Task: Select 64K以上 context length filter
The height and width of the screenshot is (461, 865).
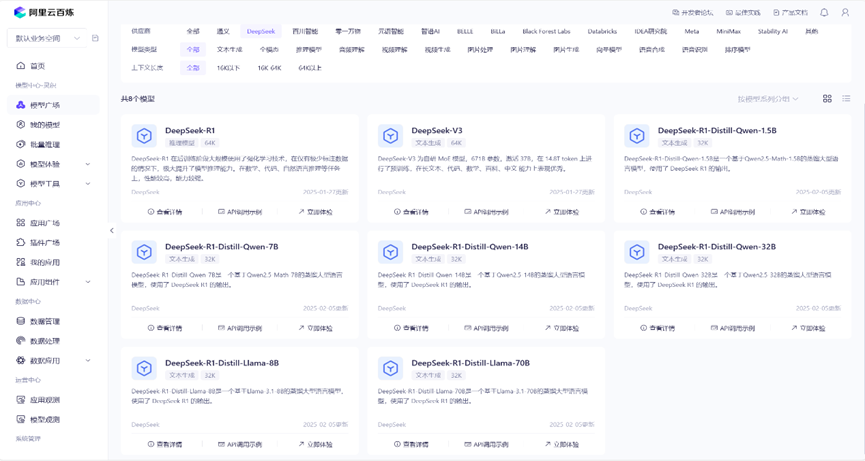Action: coord(310,68)
